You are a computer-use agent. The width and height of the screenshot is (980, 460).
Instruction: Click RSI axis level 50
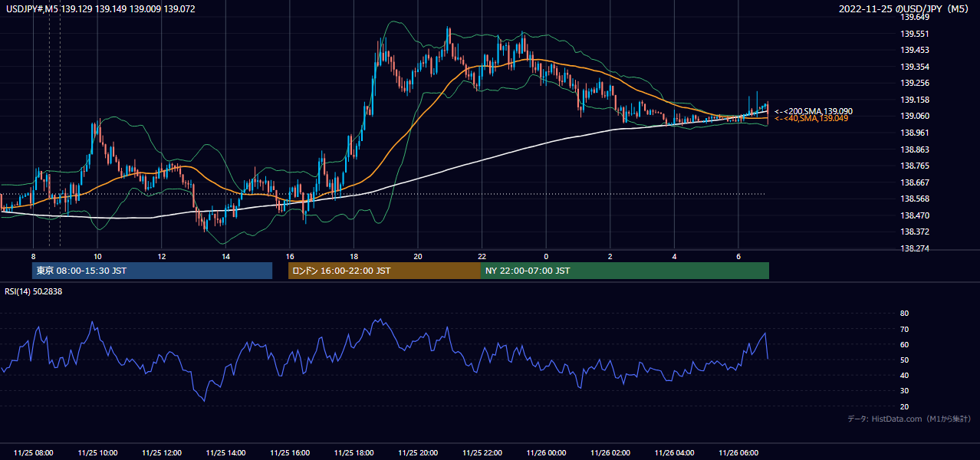[904, 360]
